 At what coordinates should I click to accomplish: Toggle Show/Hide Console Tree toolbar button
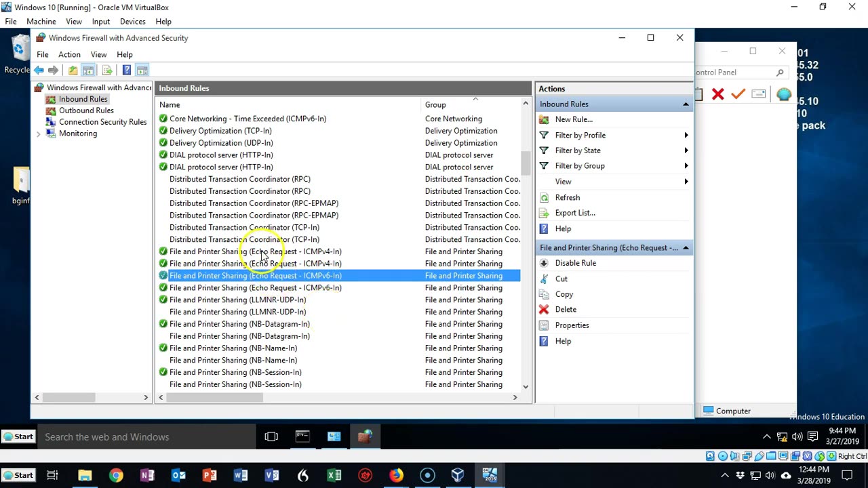click(x=88, y=70)
